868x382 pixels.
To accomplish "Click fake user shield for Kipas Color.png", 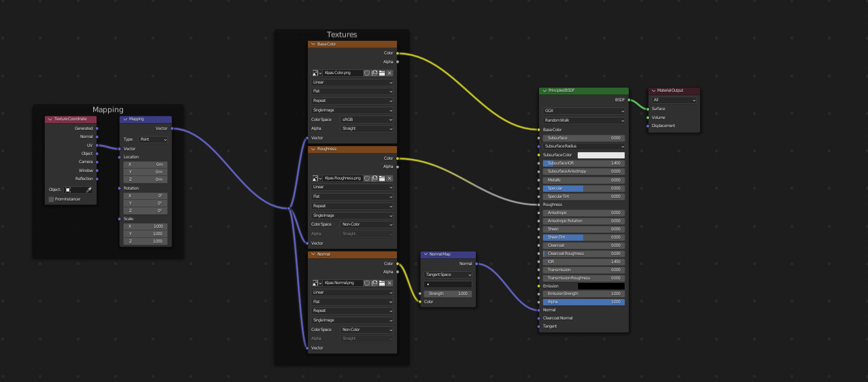I will click(367, 73).
